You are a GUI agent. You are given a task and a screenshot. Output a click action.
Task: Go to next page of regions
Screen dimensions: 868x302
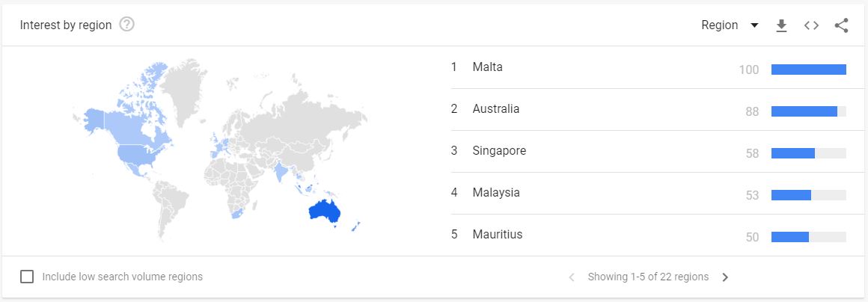coord(725,277)
